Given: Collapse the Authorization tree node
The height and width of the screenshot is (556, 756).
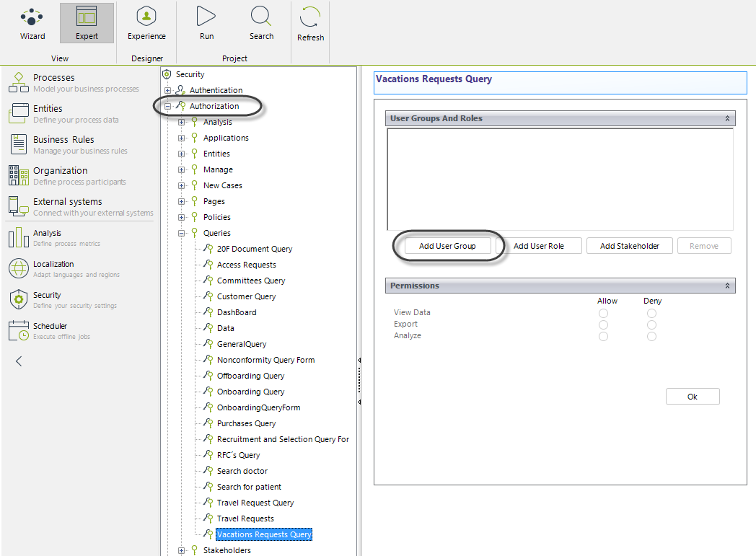Looking at the screenshot, I should pos(167,107).
